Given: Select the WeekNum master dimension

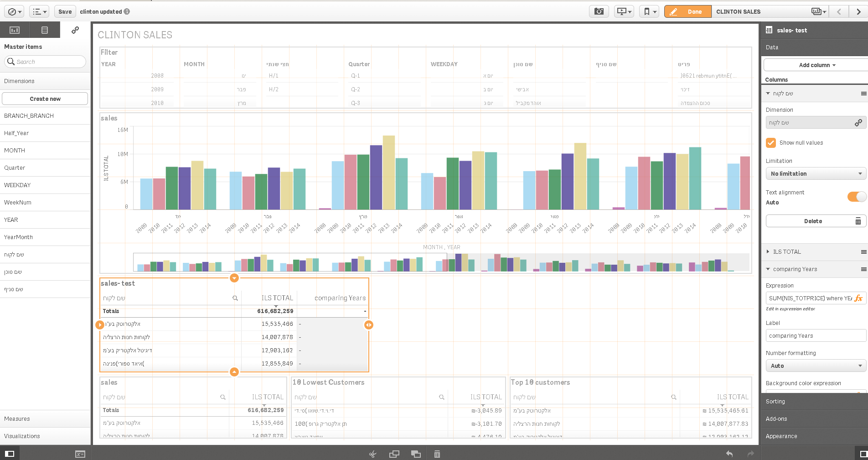Looking at the screenshot, I should [45, 202].
